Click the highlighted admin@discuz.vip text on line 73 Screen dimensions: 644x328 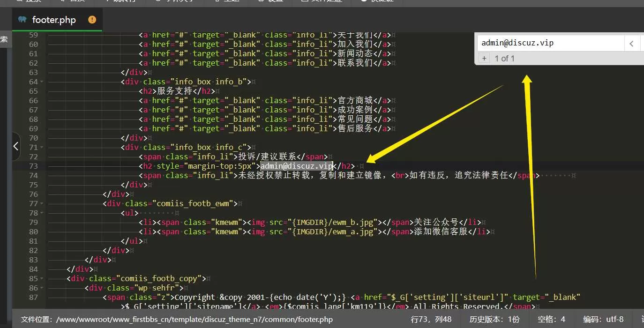[296, 166]
